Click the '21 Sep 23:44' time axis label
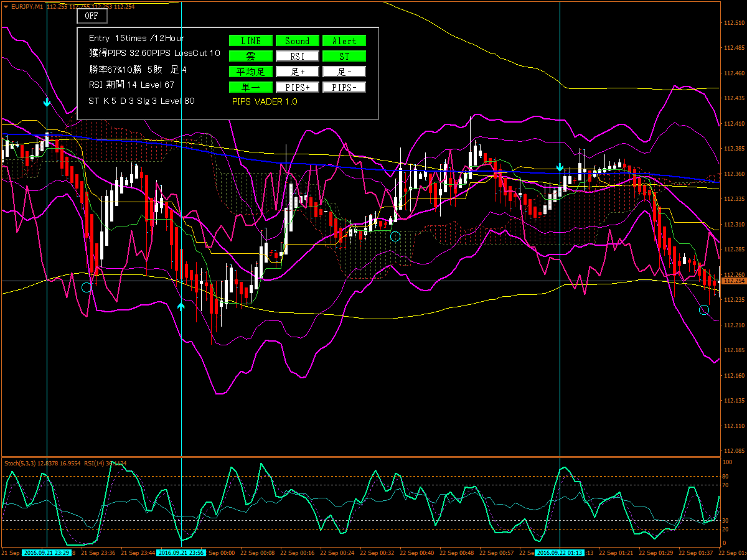747x560 pixels. [138, 553]
